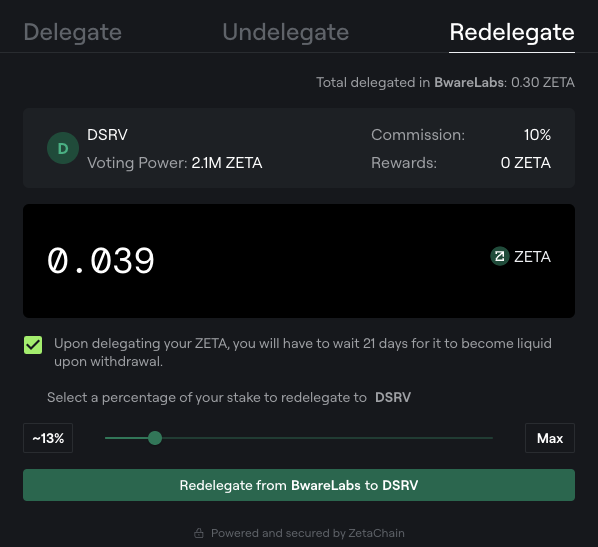Click the ZETA currency label in amount box
598x547 pixels.
pyautogui.click(x=532, y=257)
